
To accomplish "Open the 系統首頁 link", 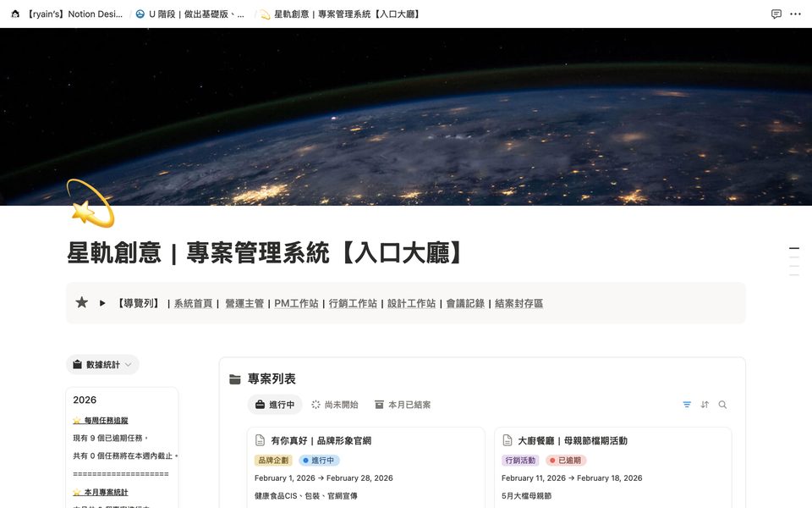I will [193, 303].
